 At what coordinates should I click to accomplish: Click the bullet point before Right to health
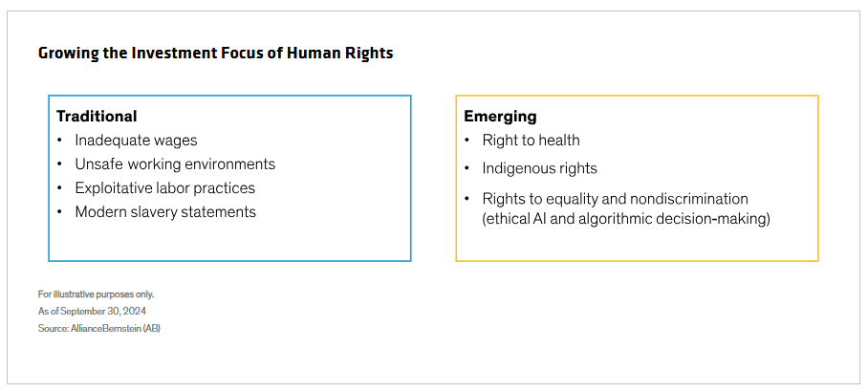(467, 140)
